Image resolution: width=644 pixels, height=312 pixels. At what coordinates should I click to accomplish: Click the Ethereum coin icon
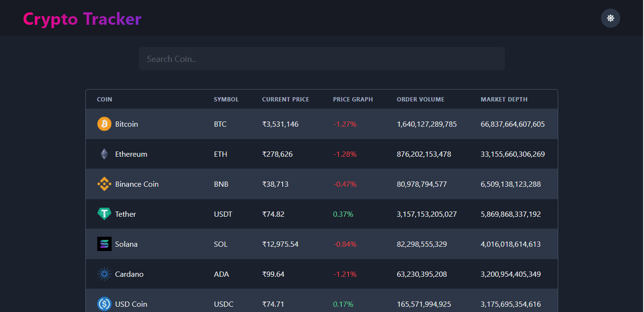(104, 154)
